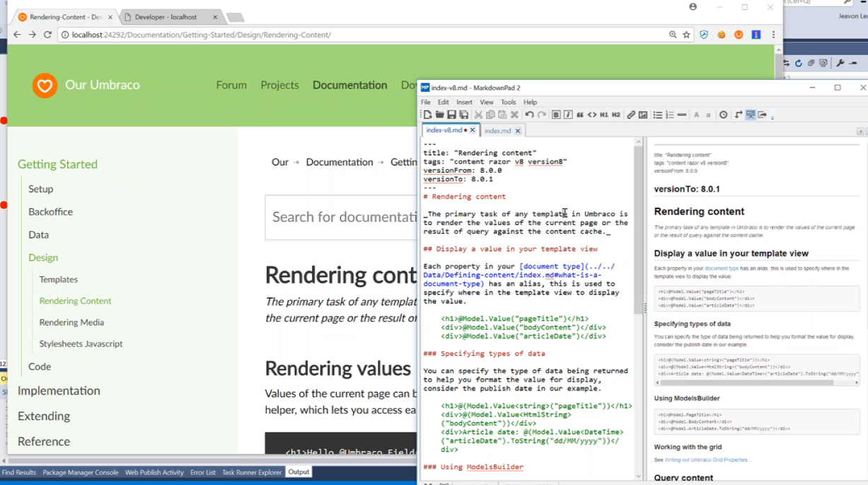Screen dimensions: 868x485
Task: Open the Tools menu in MarkdownPad
Action: pyautogui.click(x=509, y=102)
